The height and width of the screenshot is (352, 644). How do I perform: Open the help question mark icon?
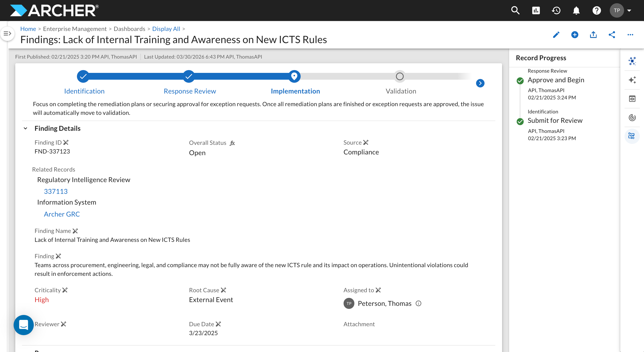click(596, 11)
